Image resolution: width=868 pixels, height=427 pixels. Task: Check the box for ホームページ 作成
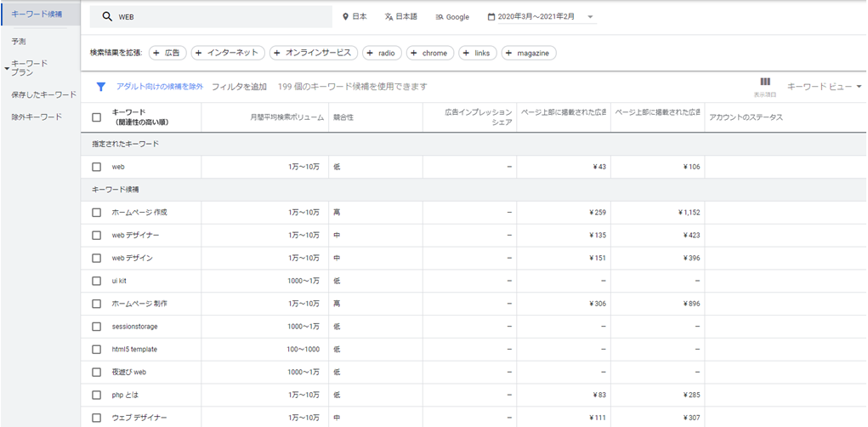[x=97, y=213]
